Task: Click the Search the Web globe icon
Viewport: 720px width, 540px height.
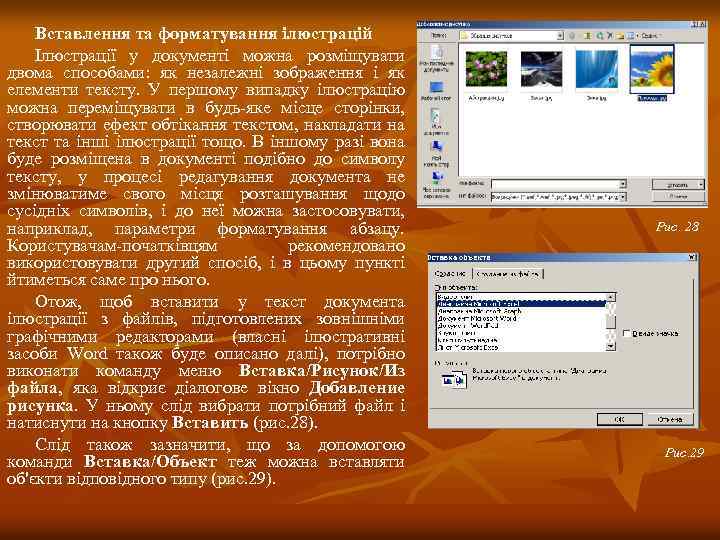Action: [x=600, y=35]
